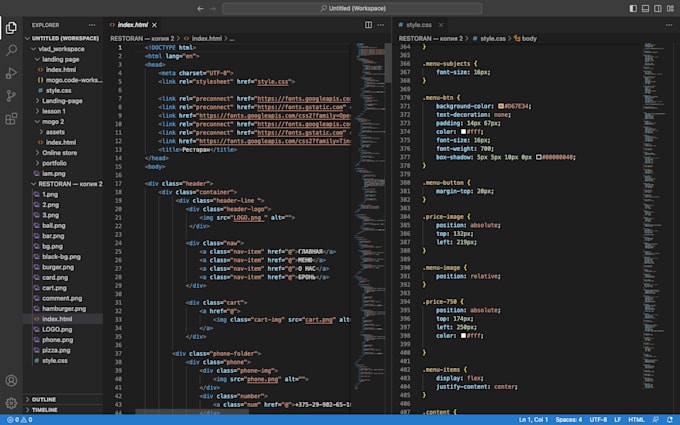Open the Manage gear menu
This screenshot has height=425, width=680.
coord(11,402)
